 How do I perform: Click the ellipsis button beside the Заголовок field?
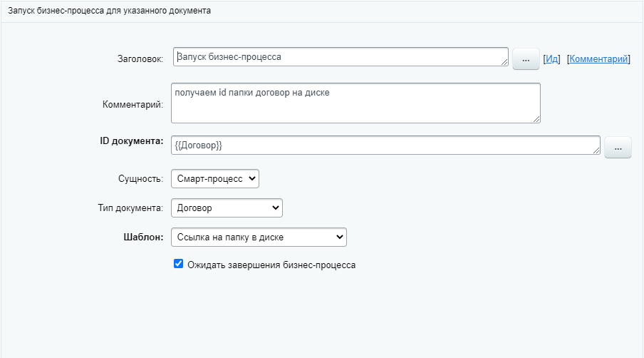tap(526, 60)
